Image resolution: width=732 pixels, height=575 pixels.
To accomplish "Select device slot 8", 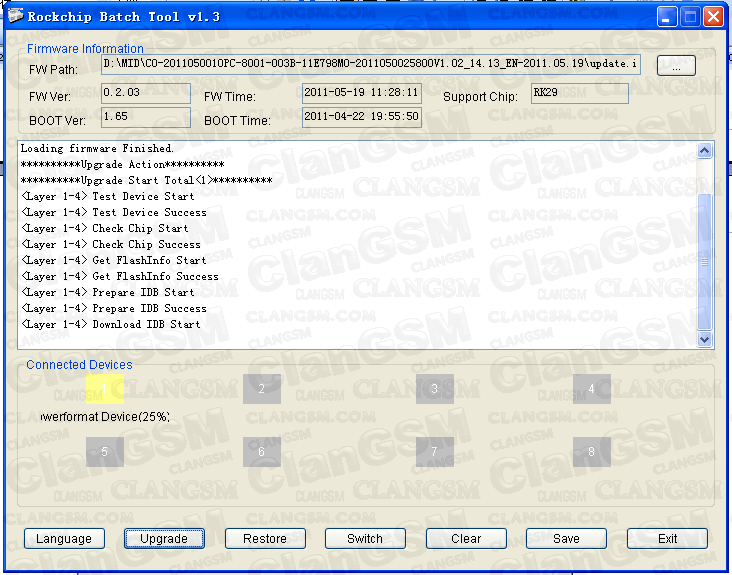I will tap(591, 452).
